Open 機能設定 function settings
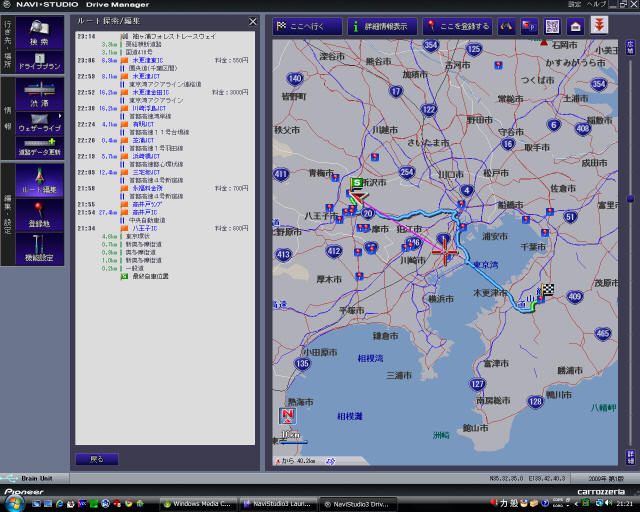 (x=40, y=250)
